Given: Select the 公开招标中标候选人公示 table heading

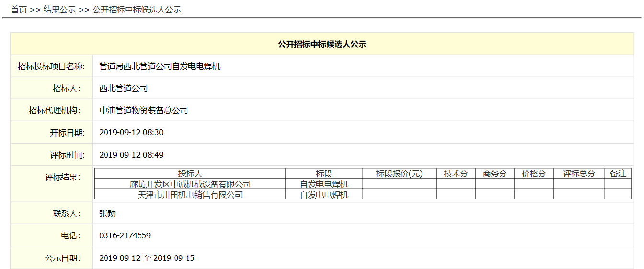Looking at the screenshot, I should coord(322,44).
